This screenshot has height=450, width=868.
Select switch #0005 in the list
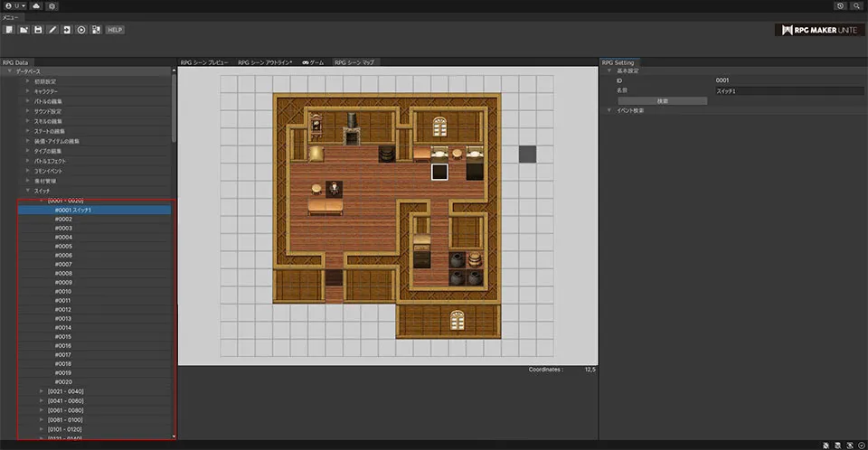[63, 246]
